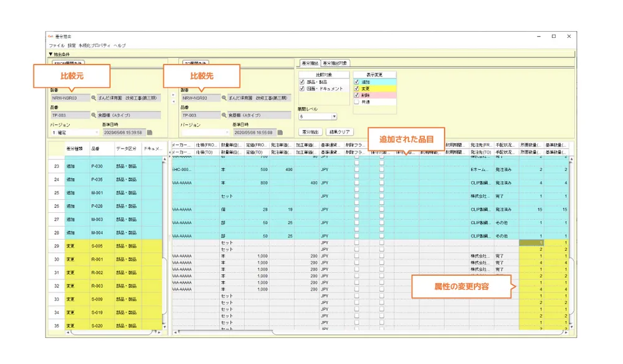Click the 製番 search icon in the TO panel
Screen dimensions: 623x364
224,98
